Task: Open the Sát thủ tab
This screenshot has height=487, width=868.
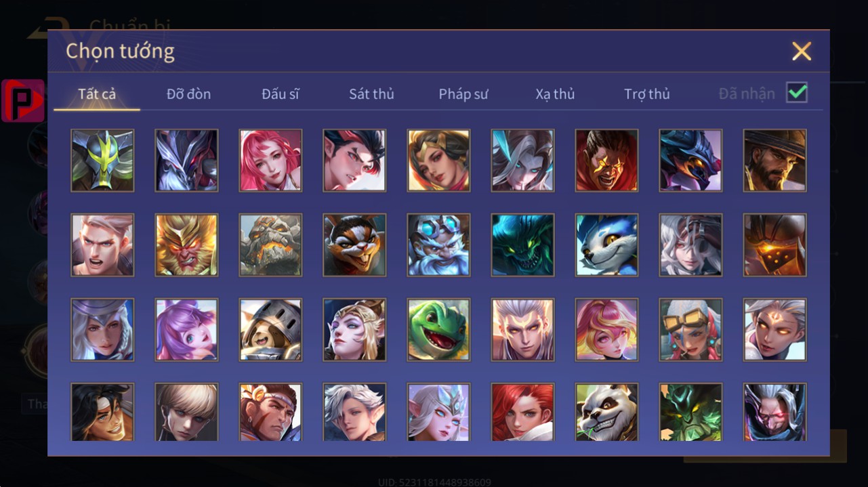Action: (371, 94)
